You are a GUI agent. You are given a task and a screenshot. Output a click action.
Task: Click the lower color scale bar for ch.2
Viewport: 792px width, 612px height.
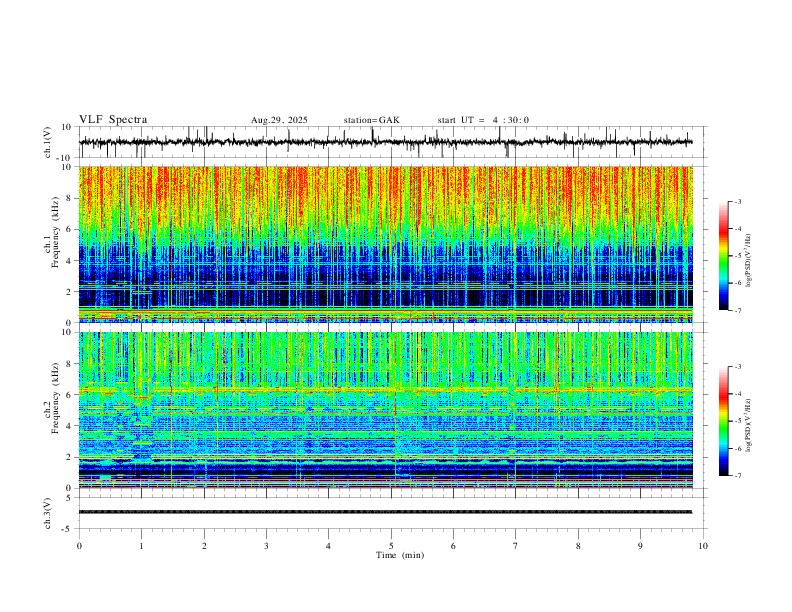click(x=724, y=421)
